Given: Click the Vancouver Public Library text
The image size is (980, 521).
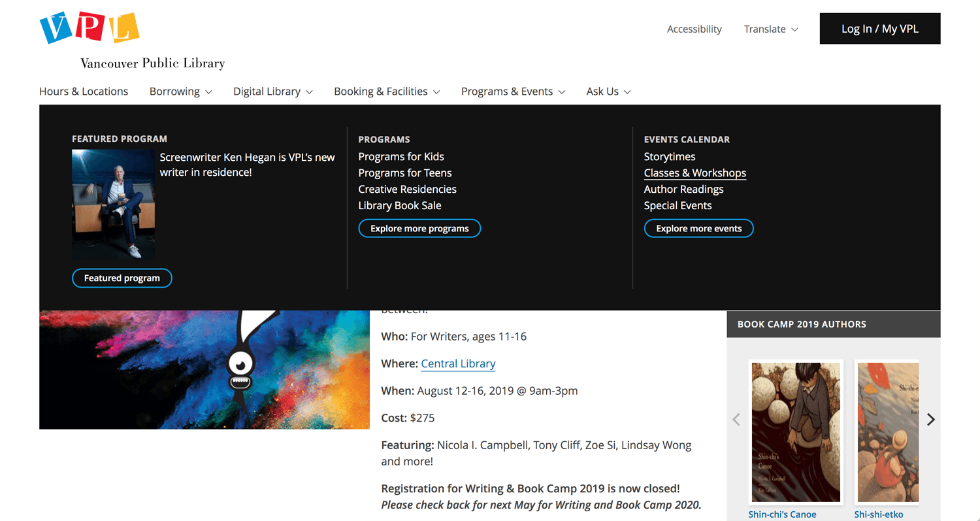Looking at the screenshot, I should coord(153,63).
